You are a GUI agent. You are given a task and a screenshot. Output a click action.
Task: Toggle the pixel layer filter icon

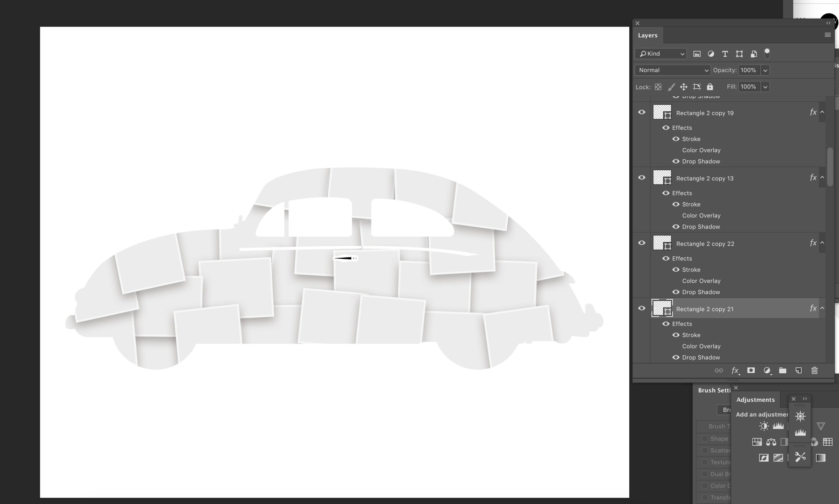coord(697,54)
